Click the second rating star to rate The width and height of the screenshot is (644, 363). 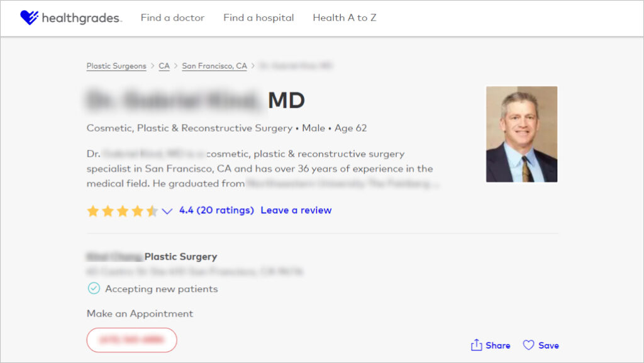coord(107,211)
